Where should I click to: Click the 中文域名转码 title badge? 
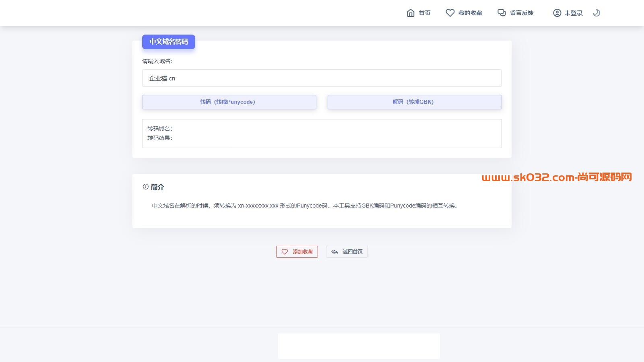169,41
